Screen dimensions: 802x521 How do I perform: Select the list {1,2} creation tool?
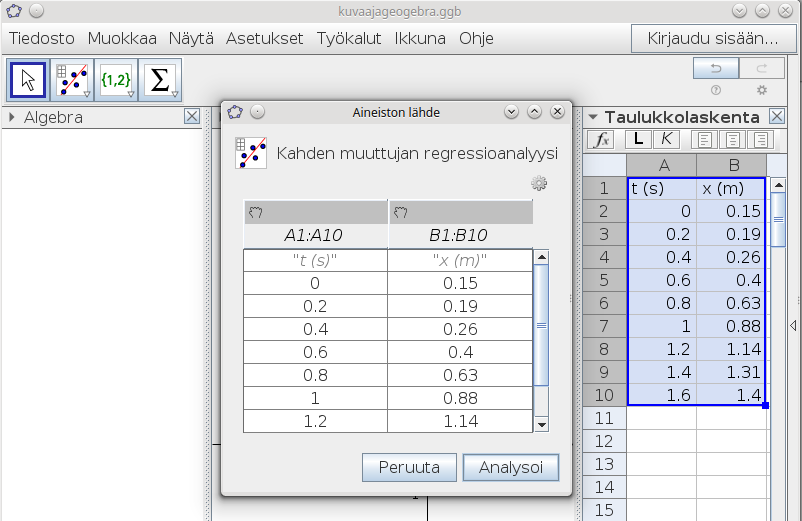[x=116, y=79]
